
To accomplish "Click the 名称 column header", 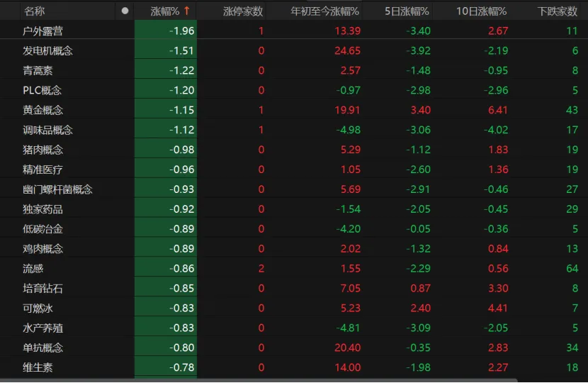I will (35, 11).
